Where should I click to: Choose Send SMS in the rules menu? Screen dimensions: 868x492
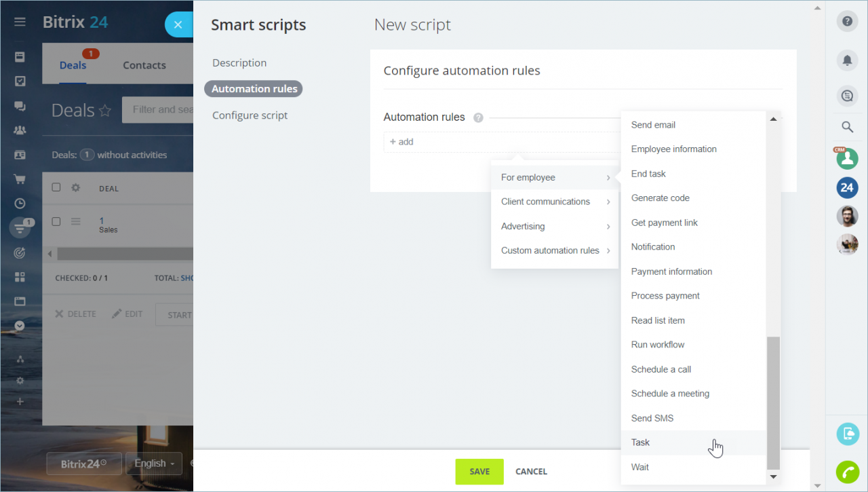(693, 418)
